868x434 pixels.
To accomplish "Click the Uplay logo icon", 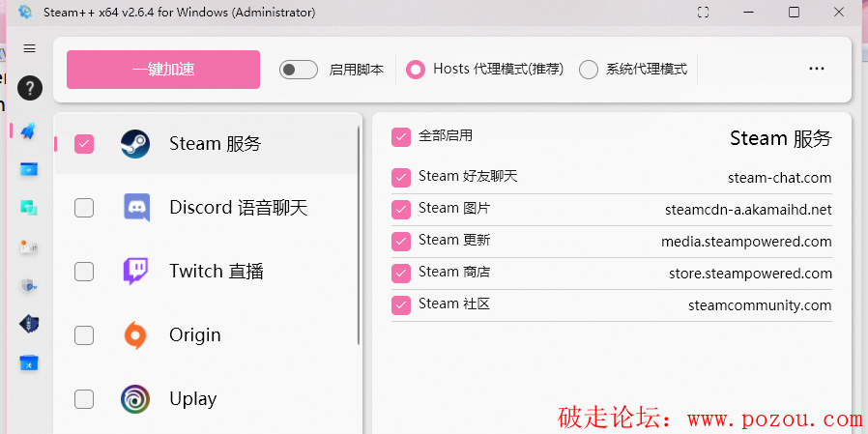I will 135,399.
